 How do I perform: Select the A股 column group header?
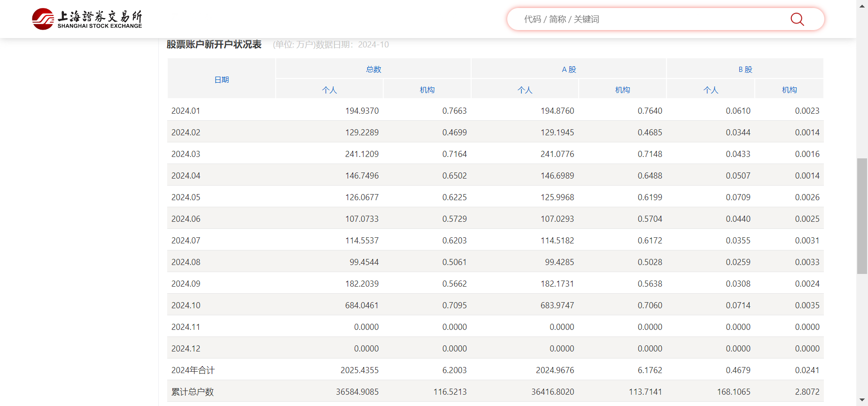(x=568, y=69)
